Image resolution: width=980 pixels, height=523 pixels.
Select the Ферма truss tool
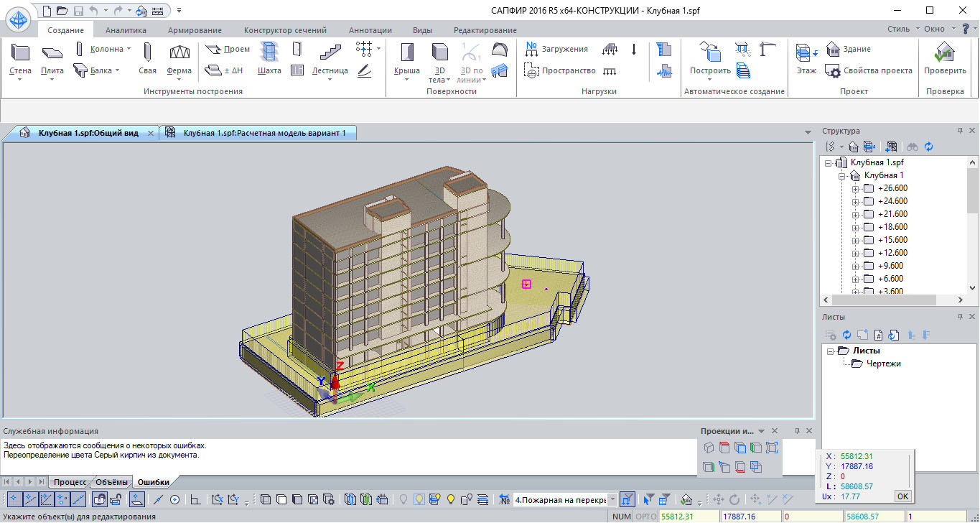[x=179, y=59]
